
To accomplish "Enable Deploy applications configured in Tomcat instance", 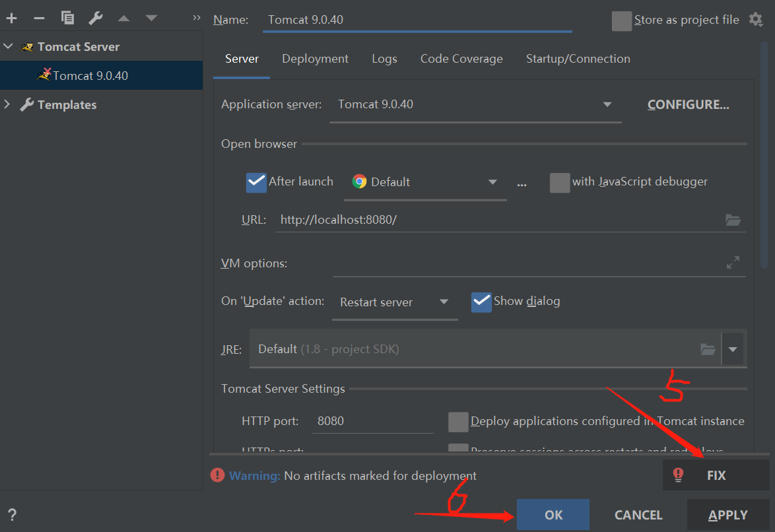I will (458, 422).
